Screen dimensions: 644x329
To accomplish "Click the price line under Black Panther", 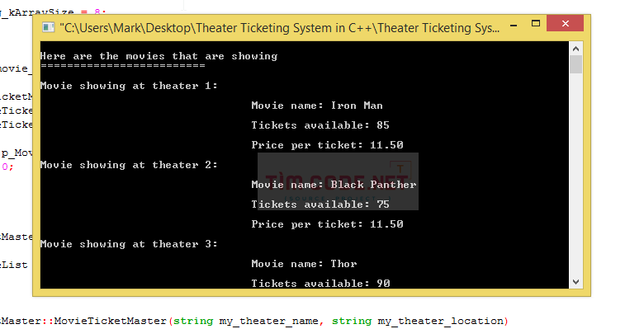I will point(327,224).
